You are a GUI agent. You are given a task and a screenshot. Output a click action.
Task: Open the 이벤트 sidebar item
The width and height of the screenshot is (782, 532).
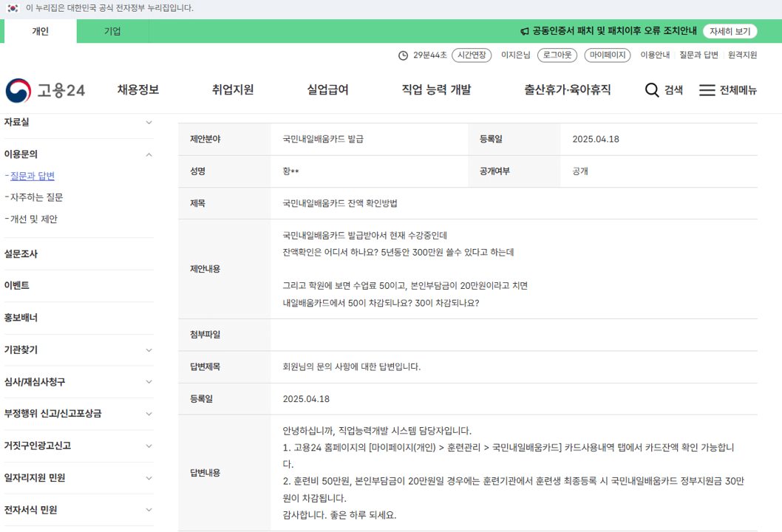16,286
